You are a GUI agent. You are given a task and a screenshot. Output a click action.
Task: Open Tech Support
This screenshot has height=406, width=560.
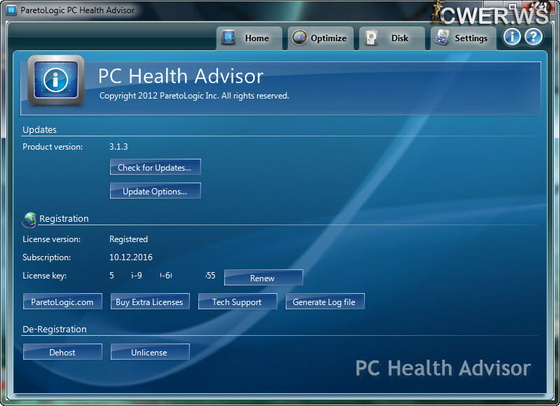(238, 302)
